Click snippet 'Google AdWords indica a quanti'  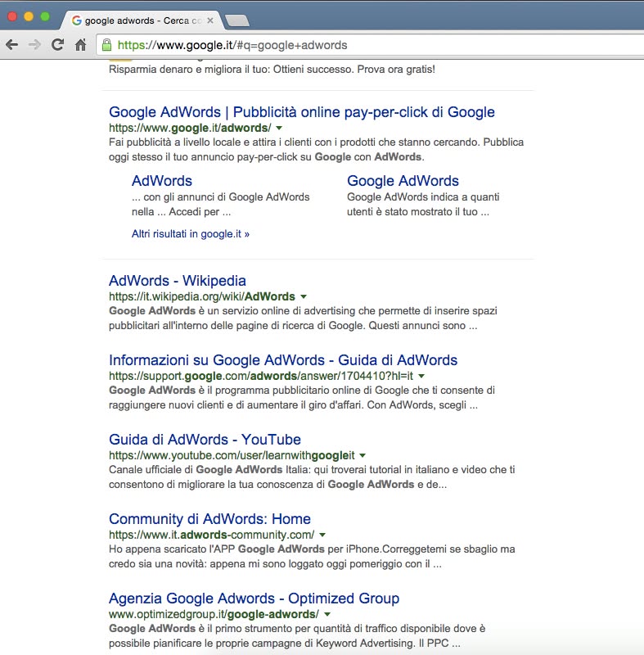423,204
